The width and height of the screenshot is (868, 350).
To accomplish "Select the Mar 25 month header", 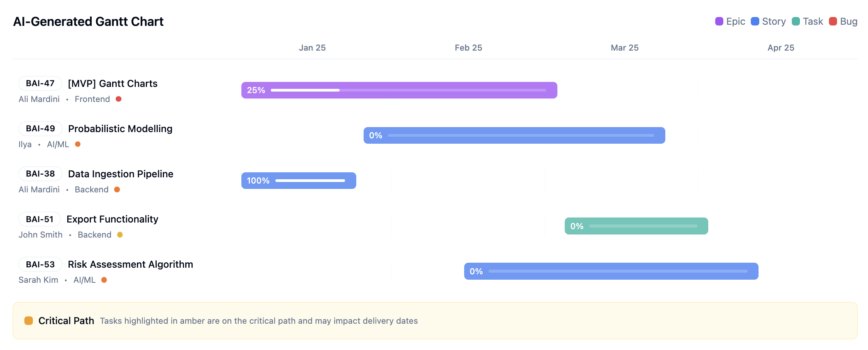I will click(624, 48).
